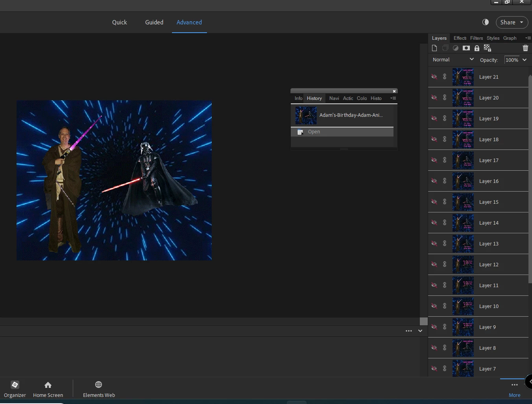Toggle the light/dark mode icon near Share
532x404 pixels.
point(486,22)
